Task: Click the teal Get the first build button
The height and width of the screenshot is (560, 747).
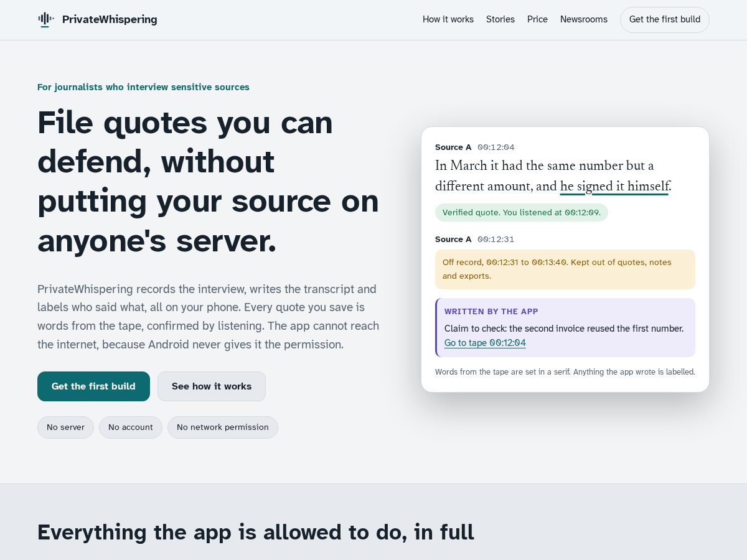Action: tap(93, 386)
